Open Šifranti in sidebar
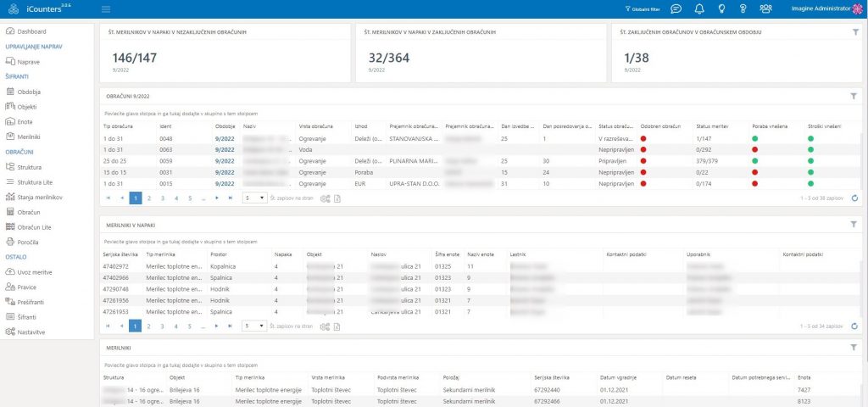Screen dimensions: 868x407 [x=28, y=317]
